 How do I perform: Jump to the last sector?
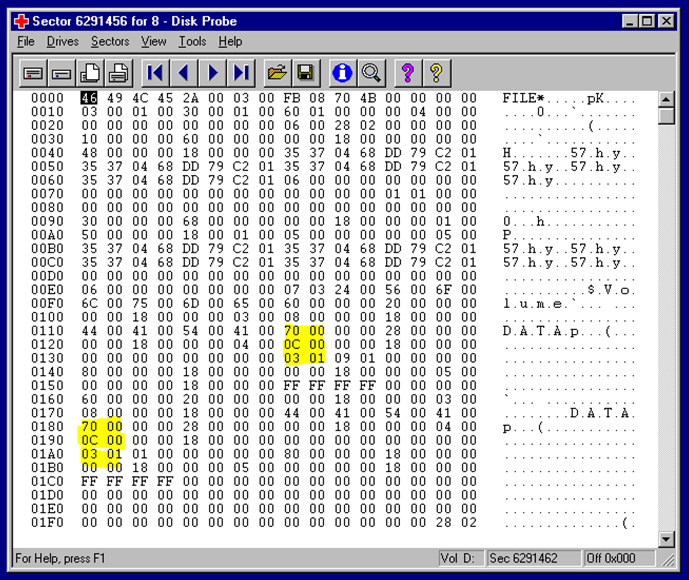(241, 73)
